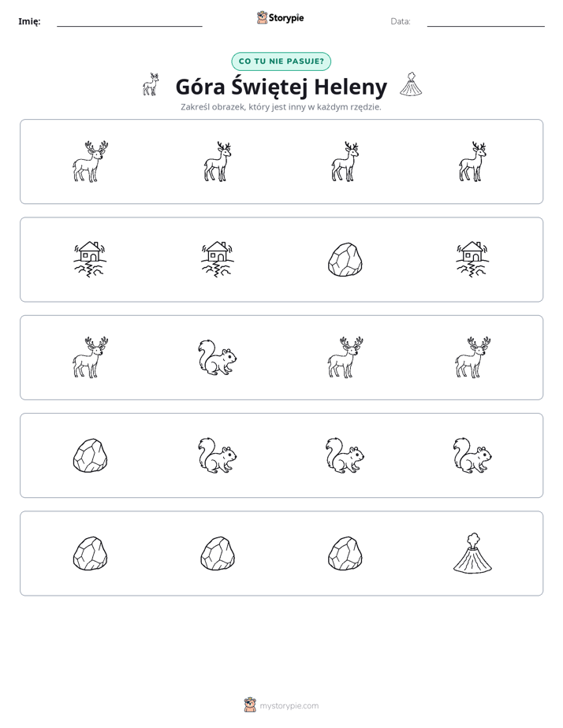Click the last deer in the third row
This screenshot has height=728, width=563.
coord(472,358)
